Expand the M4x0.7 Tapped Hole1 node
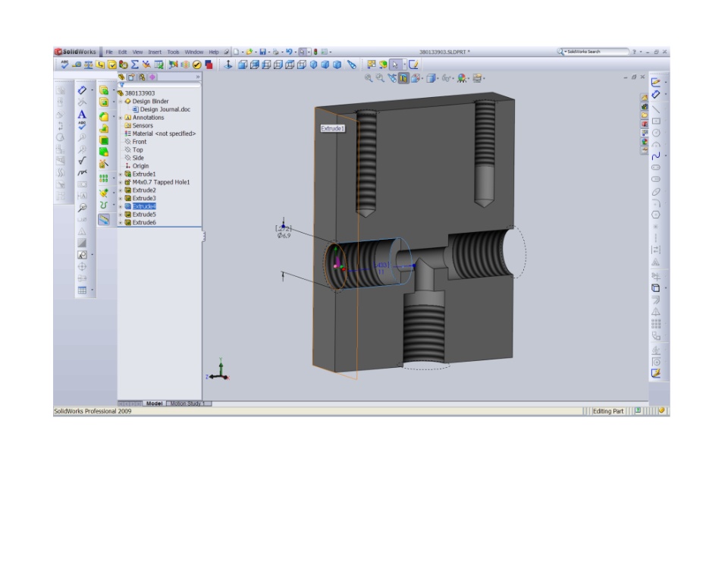Image resolution: width=728 pixels, height=562 pixels. click(x=121, y=182)
